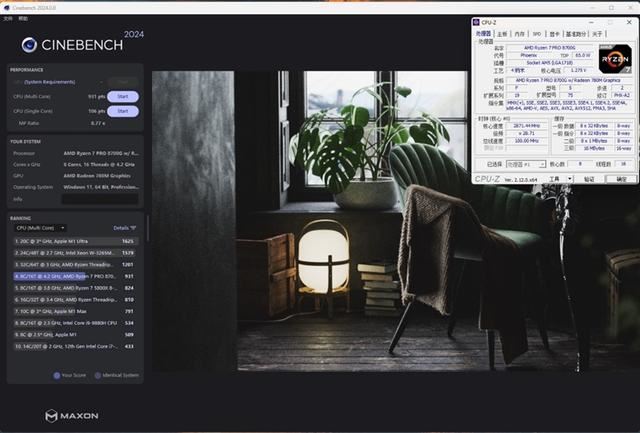Click the Details filter icon in Ranking
The image size is (640, 433).
[133, 228]
